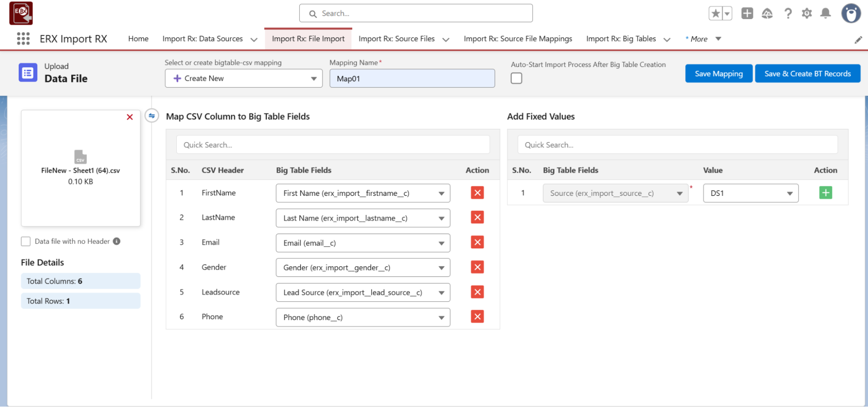
Task: Remove the uploaded CSV file with red X
Action: pos(129,117)
